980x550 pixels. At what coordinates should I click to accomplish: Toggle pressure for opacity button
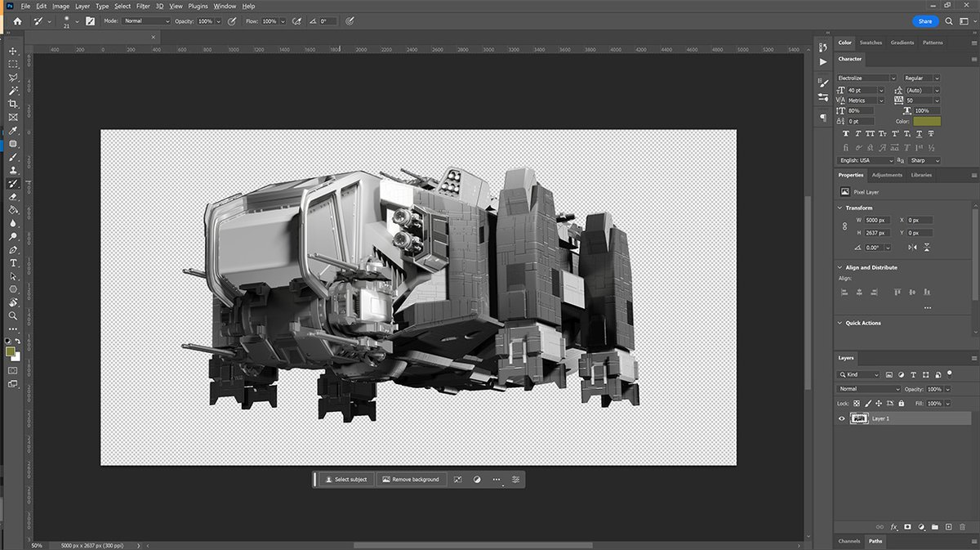tap(233, 20)
